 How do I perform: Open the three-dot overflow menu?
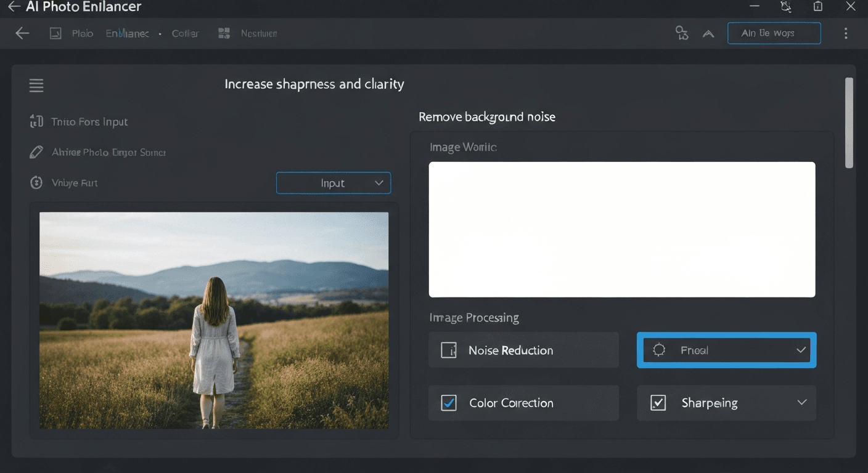coord(846,33)
